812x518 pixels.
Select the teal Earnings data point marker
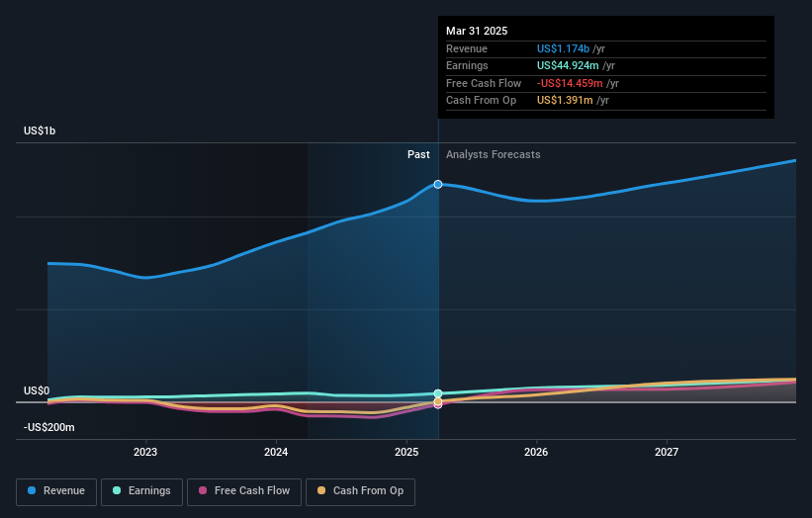click(438, 393)
